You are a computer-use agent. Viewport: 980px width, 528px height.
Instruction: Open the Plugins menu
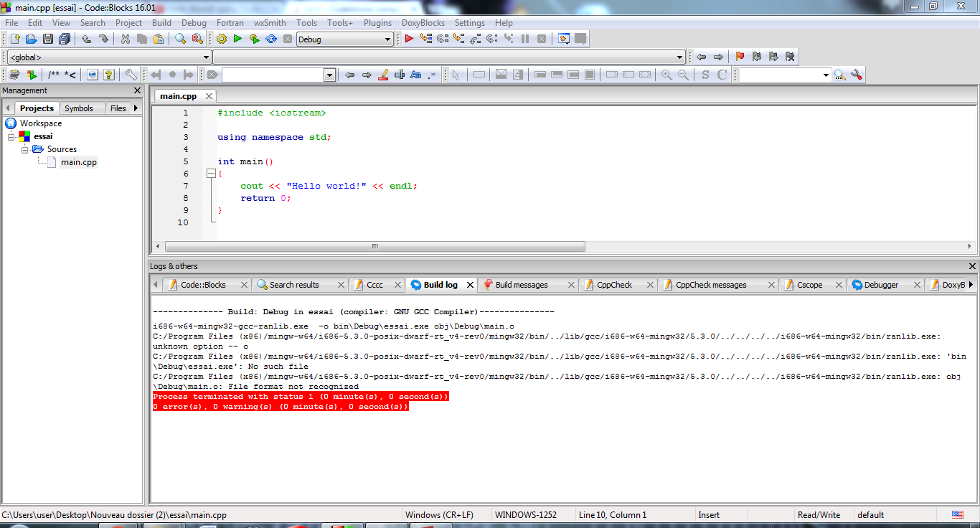point(377,23)
